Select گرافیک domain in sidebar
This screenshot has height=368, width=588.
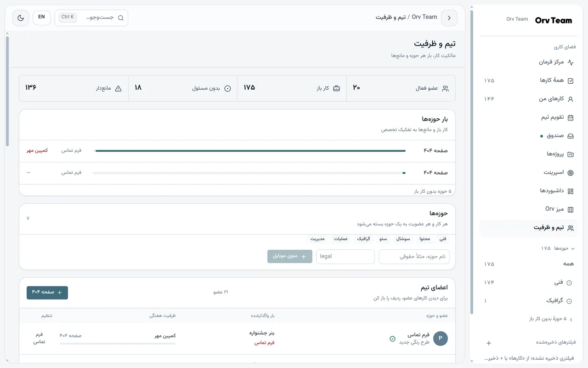click(x=528, y=301)
